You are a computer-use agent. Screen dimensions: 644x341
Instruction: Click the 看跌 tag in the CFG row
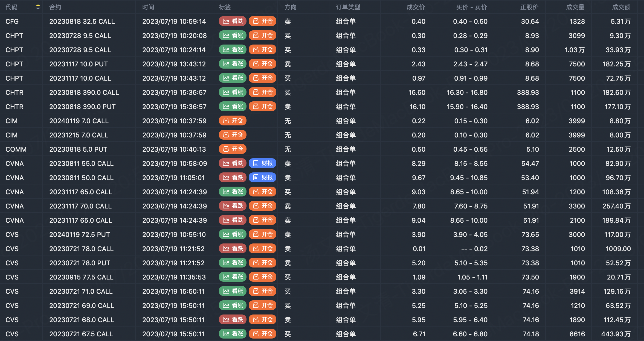(233, 21)
